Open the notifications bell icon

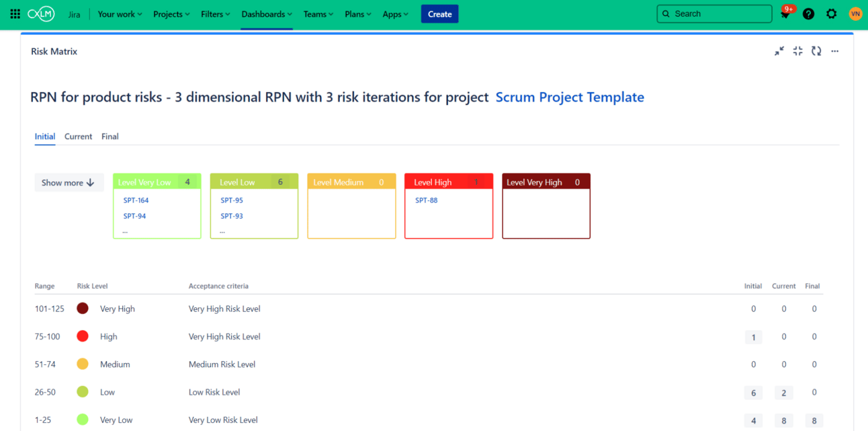pos(785,13)
